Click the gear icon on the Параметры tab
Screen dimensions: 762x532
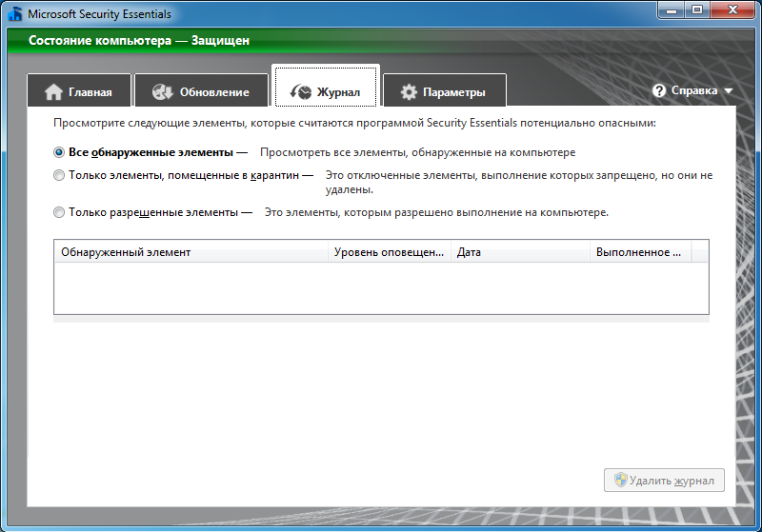click(x=409, y=91)
